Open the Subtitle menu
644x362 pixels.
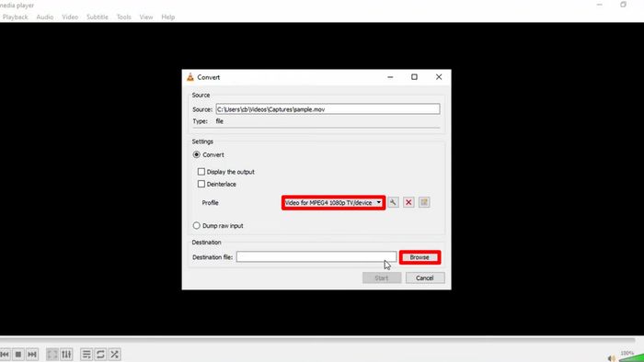pos(98,17)
